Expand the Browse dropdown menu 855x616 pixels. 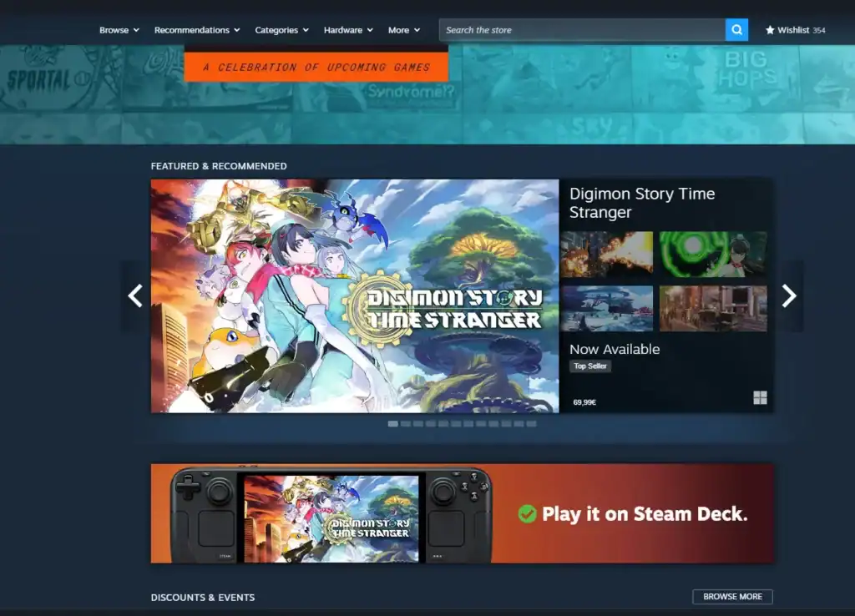pyautogui.click(x=119, y=30)
